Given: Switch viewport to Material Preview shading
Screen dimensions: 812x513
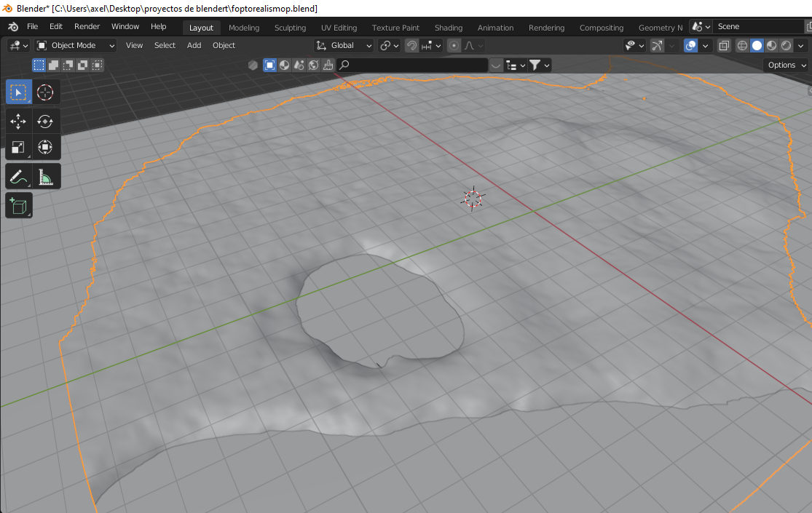Looking at the screenshot, I should (x=772, y=46).
